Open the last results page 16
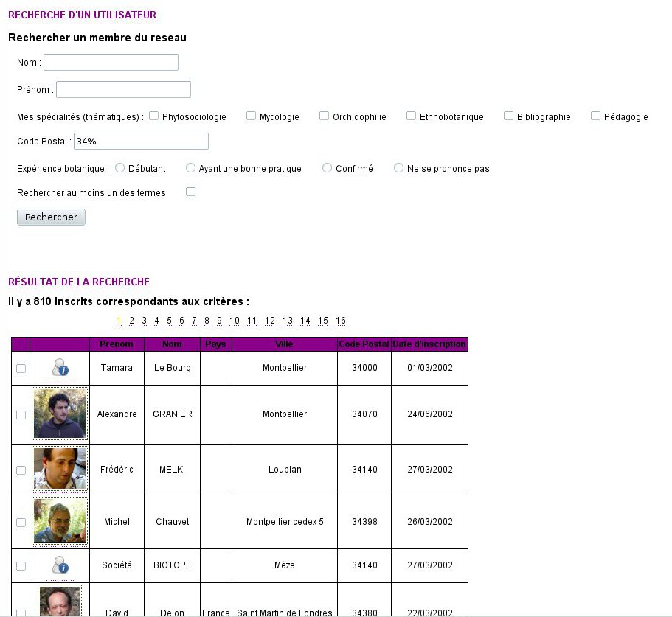 point(340,321)
